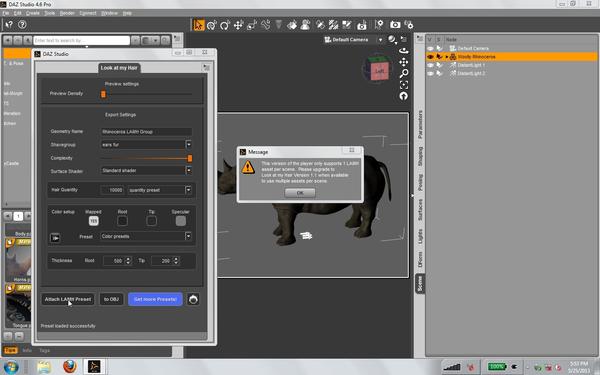Pick the Root color swatch
The width and height of the screenshot is (600, 375).
[x=122, y=221]
